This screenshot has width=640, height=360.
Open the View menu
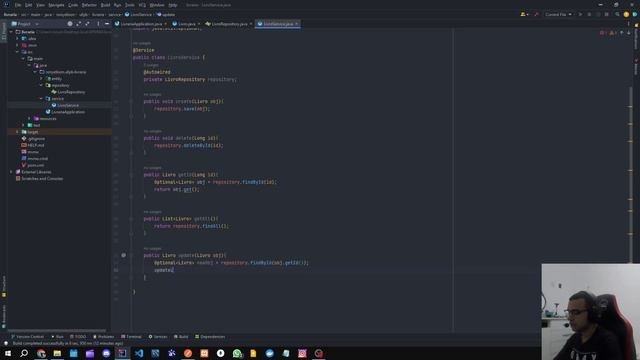click(40, 5)
